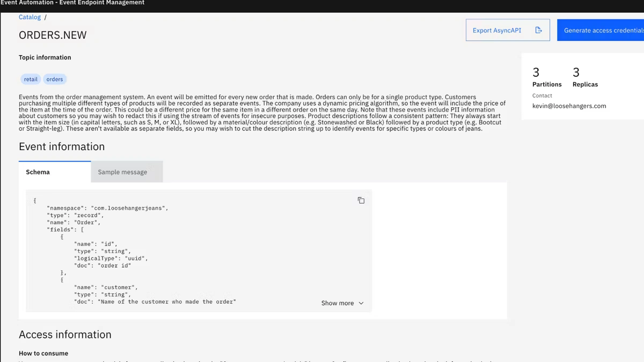Click the How to consume subheading
644x362 pixels.
point(43,353)
